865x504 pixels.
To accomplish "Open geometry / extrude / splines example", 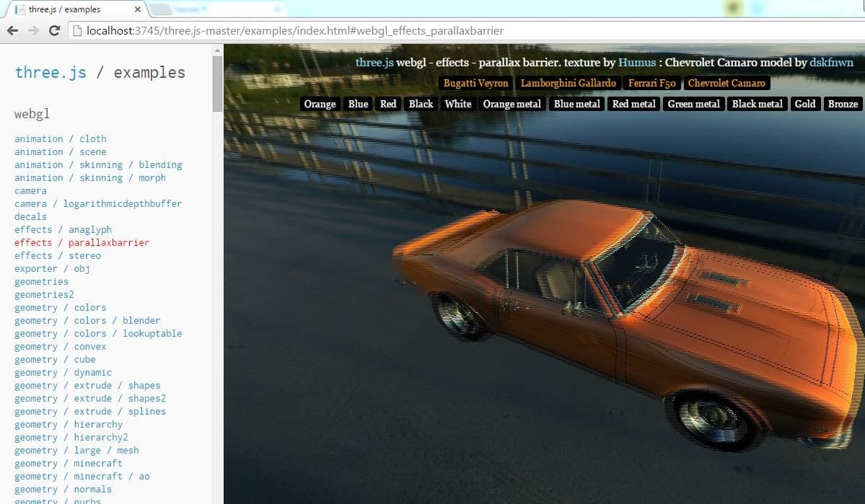I will click(90, 412).
